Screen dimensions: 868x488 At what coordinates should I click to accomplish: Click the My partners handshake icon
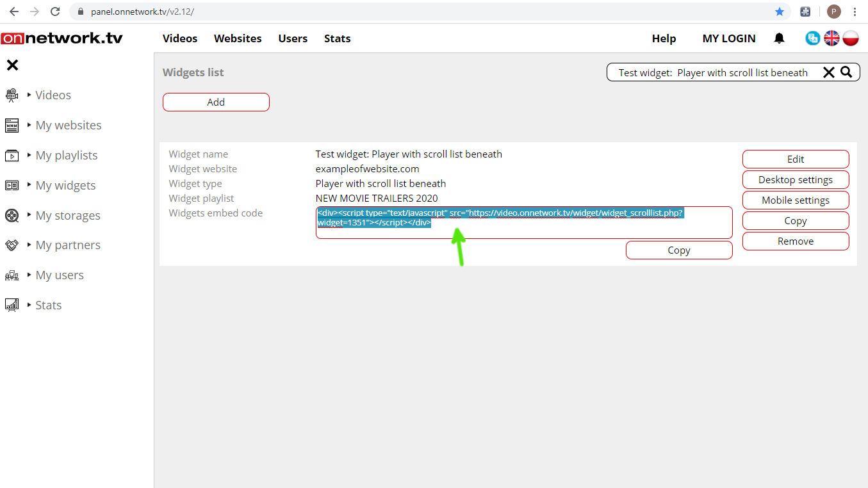(x=12, y=245)
